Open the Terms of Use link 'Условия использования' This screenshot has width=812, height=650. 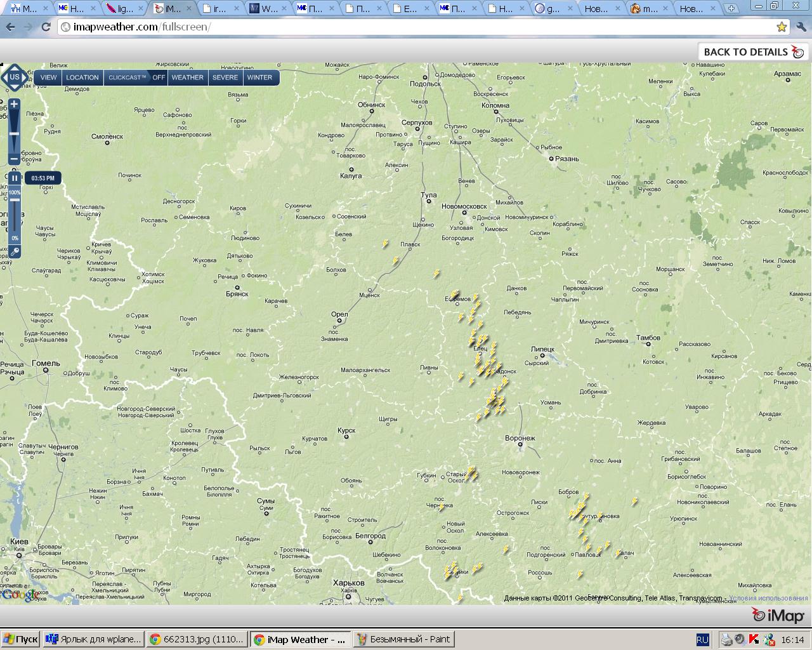point(768,598)
